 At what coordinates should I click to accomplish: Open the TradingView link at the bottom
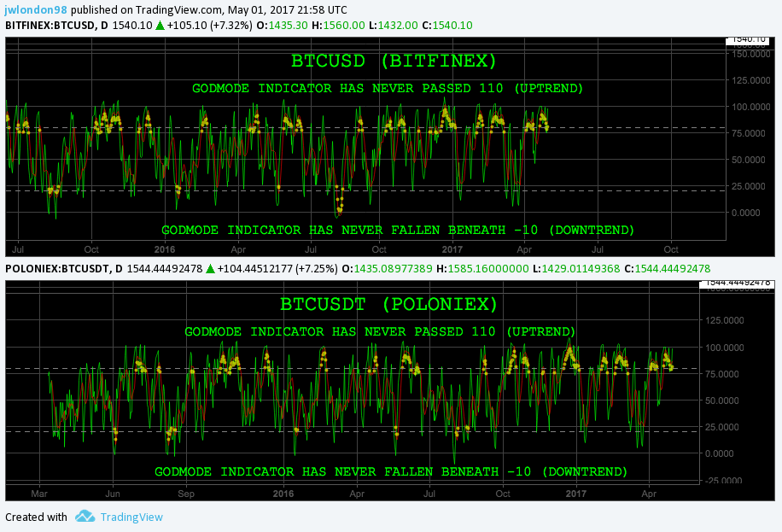click(x=131, y=517)
